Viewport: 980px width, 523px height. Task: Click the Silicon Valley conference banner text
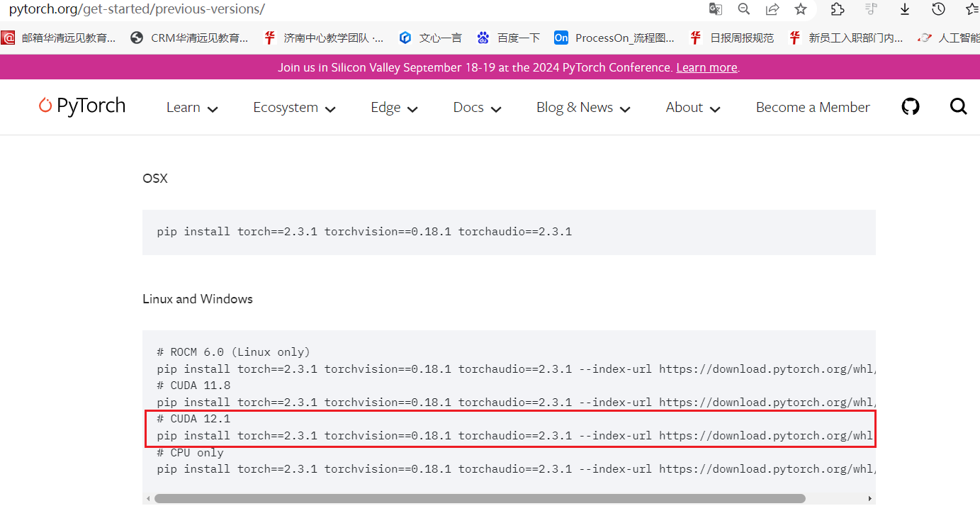pyautogui.click(x=475, y=67)
